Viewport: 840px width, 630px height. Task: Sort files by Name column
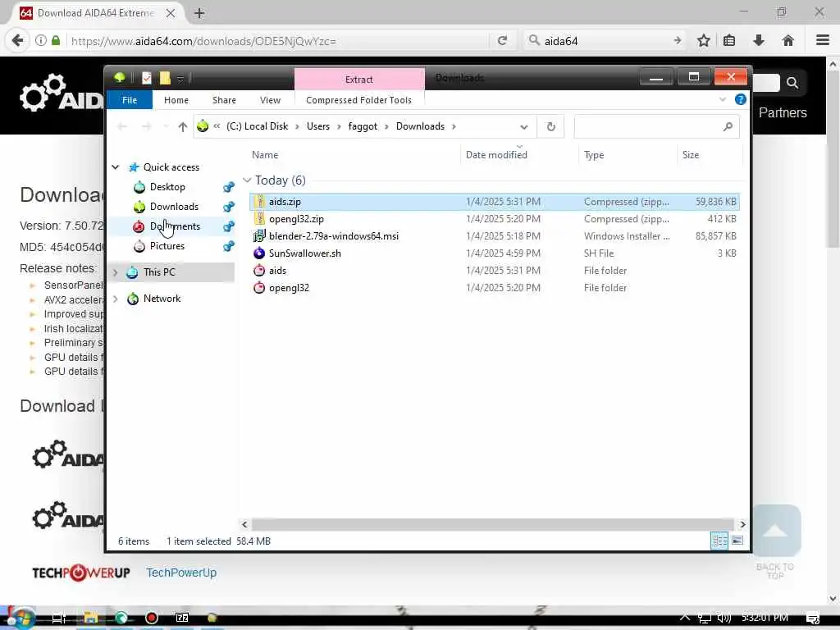[265, 155]
